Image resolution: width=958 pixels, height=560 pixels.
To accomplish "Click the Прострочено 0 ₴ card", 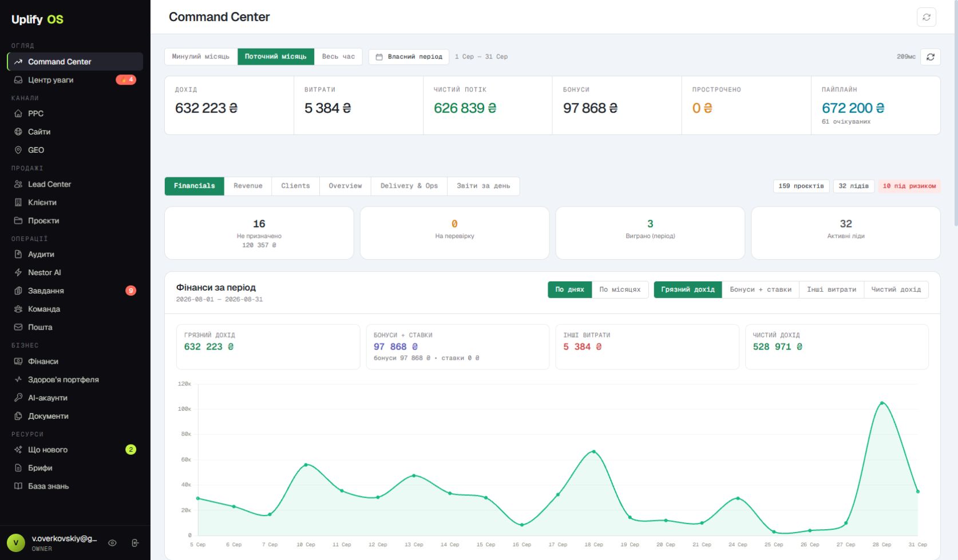I will tap(746, 106).
